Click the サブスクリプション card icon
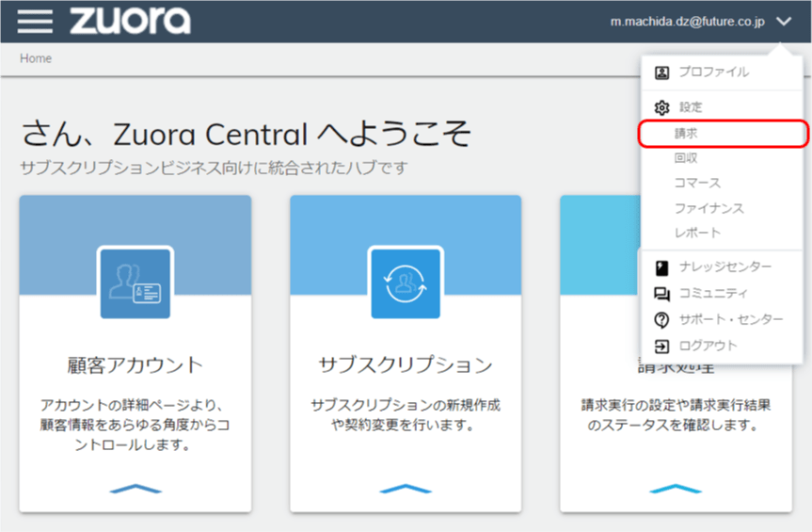The height and width of the screenshot is (532, 812). click(x=406, y=283)
